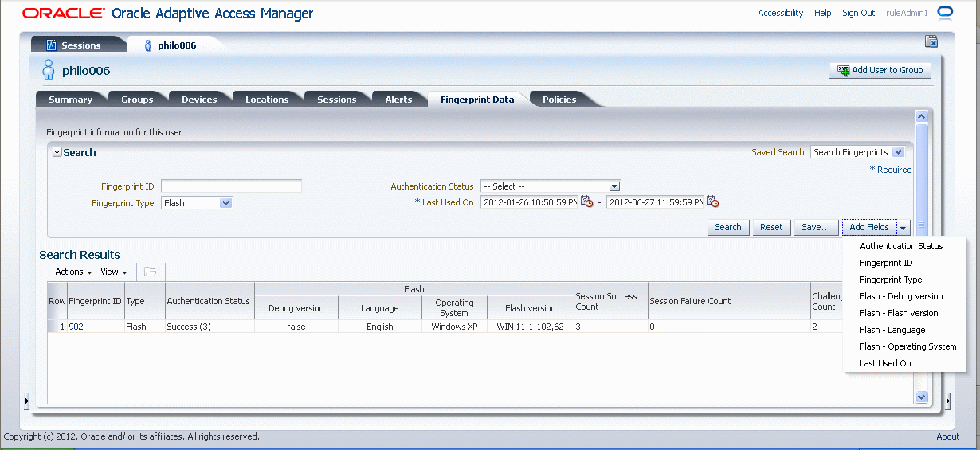980x450 pixels.
Task: Click the philo006 user avatar icon
Action: (49, 70)
